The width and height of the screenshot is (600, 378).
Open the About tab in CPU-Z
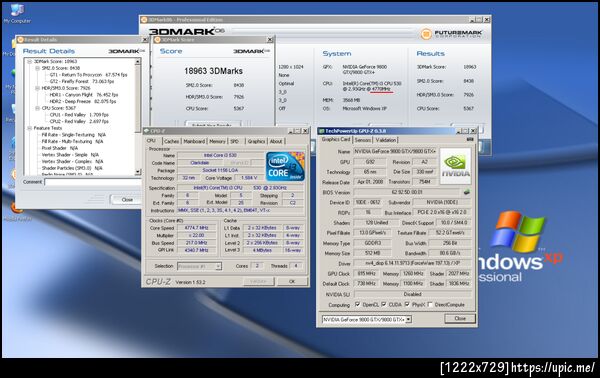click(276, 141)
